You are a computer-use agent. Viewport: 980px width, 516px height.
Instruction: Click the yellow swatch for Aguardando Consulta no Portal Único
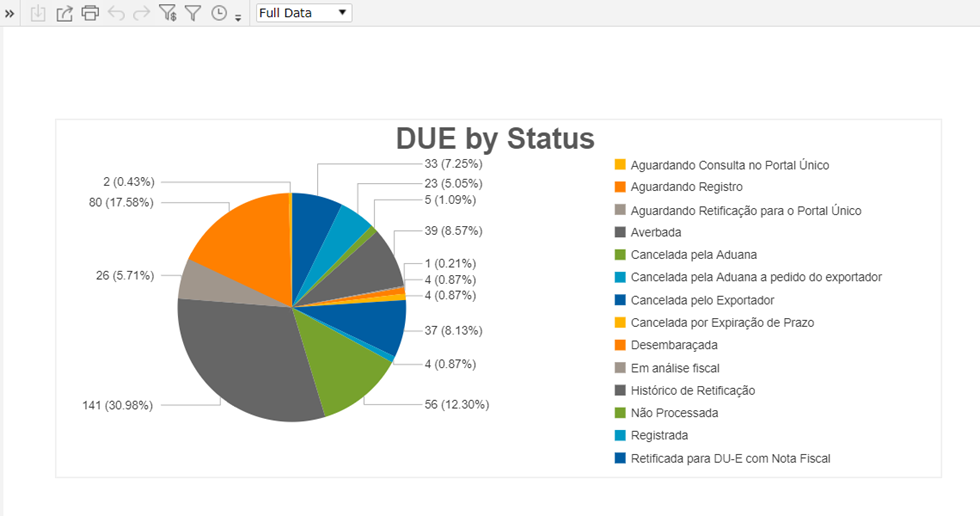[620, 165]
